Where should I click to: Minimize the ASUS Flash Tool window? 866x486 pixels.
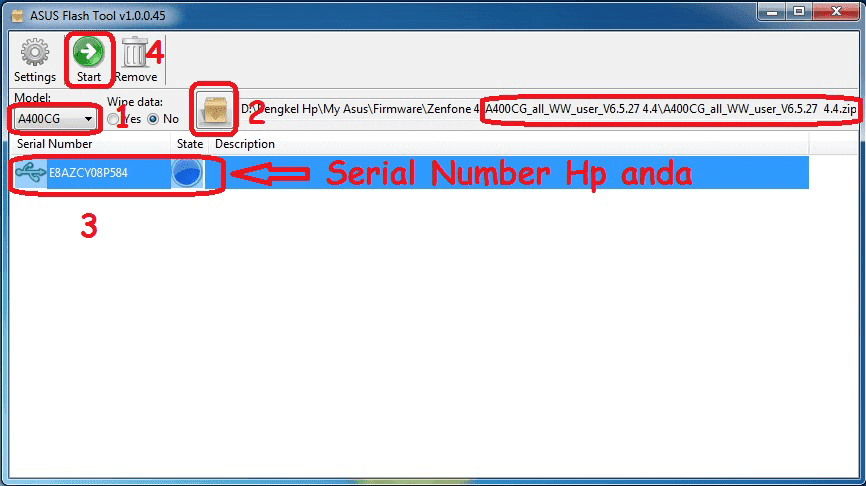(772, 12)
